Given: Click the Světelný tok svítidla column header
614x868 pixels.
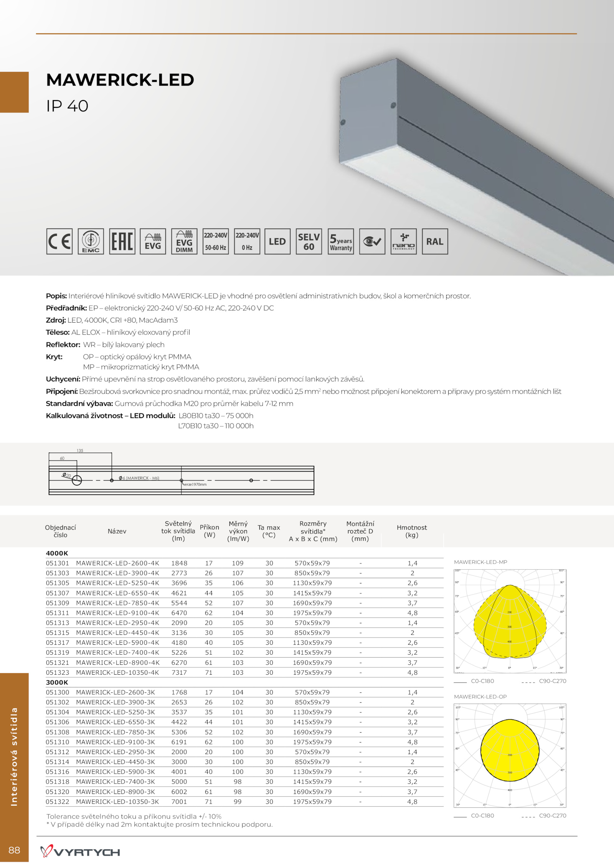Looking at the screenshot, I should click(178, 531).
